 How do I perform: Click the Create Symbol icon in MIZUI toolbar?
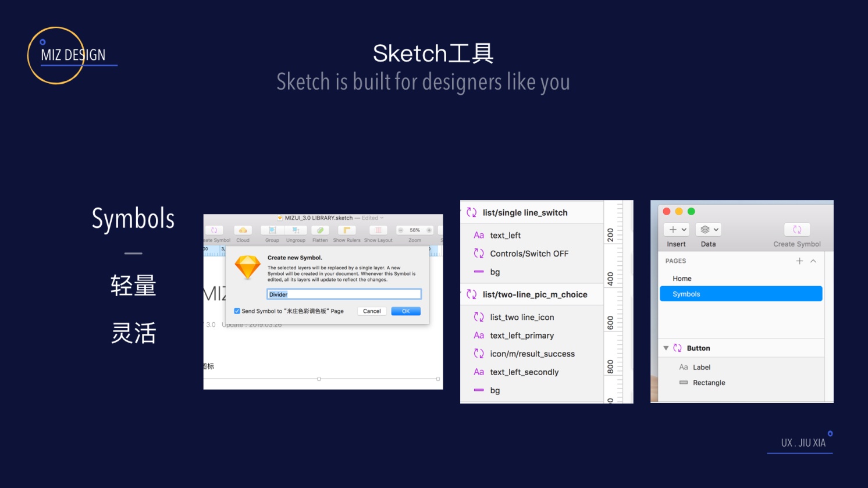214,230
